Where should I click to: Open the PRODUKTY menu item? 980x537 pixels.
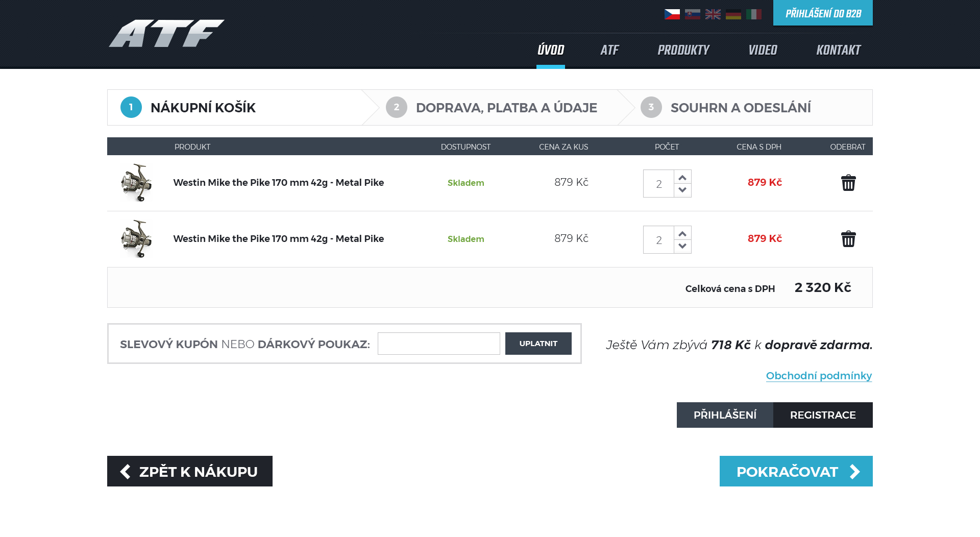coord(683,50)
